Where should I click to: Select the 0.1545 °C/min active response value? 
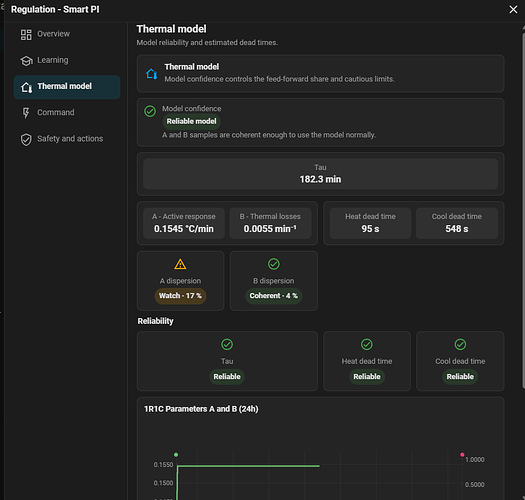(183, 229)
